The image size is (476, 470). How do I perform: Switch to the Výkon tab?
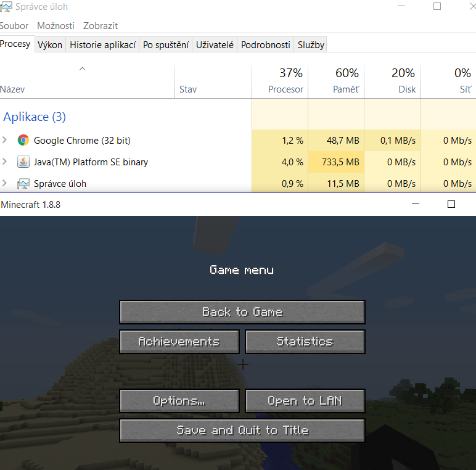50,44
